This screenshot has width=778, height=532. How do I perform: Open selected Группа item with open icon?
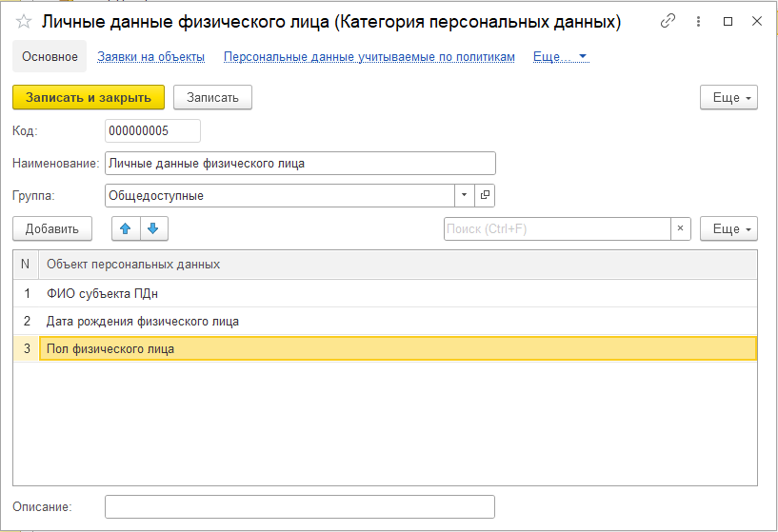(485, 195)
